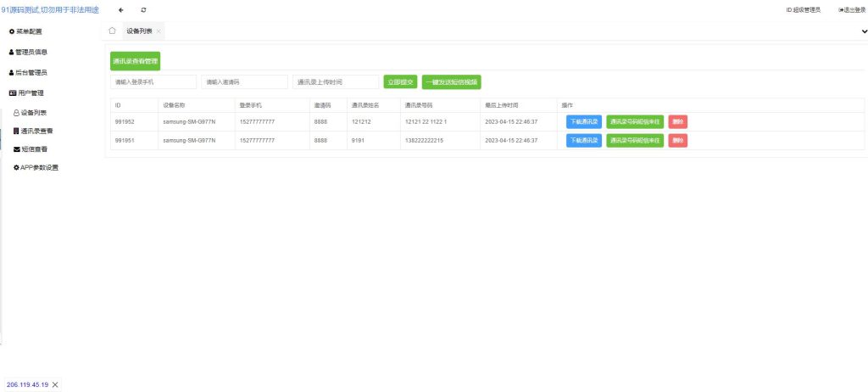Close the 206.119.45.19 tag with X
This screenshot has height=392, width=868.
click(x=55, y=384)
